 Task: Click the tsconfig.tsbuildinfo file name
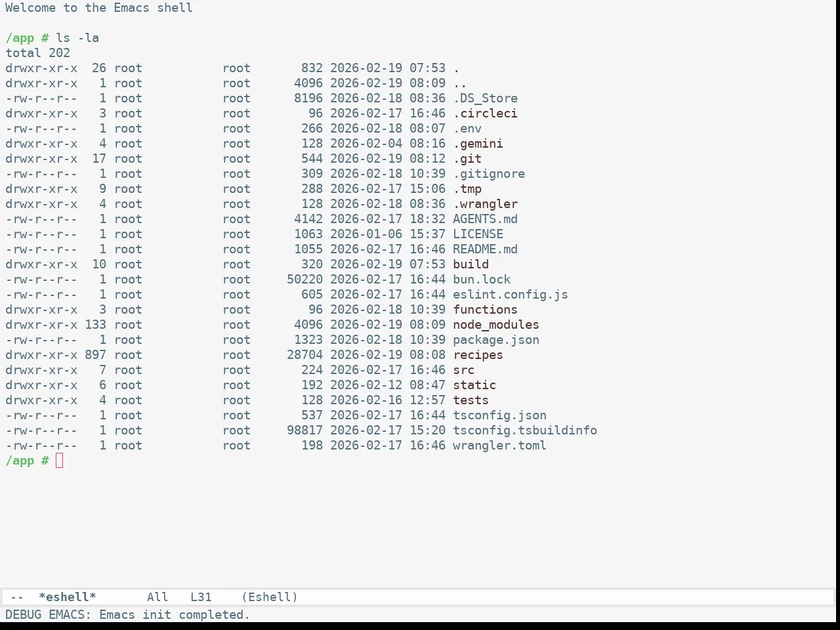click(525, 430)
